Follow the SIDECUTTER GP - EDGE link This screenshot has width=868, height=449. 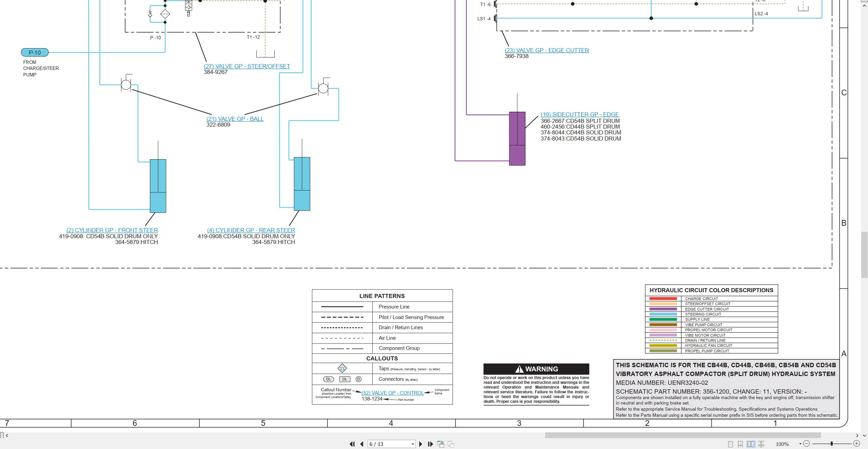click(579, 114)
